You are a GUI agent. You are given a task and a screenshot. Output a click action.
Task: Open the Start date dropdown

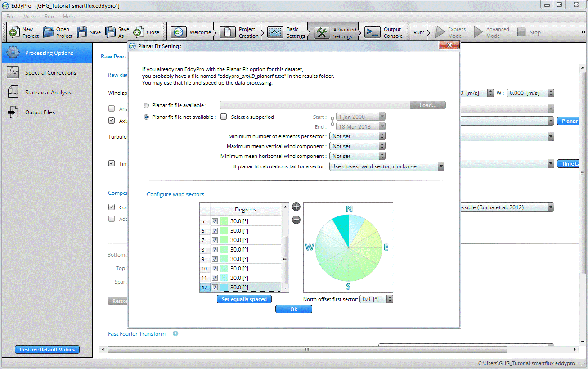pos(382,117)
